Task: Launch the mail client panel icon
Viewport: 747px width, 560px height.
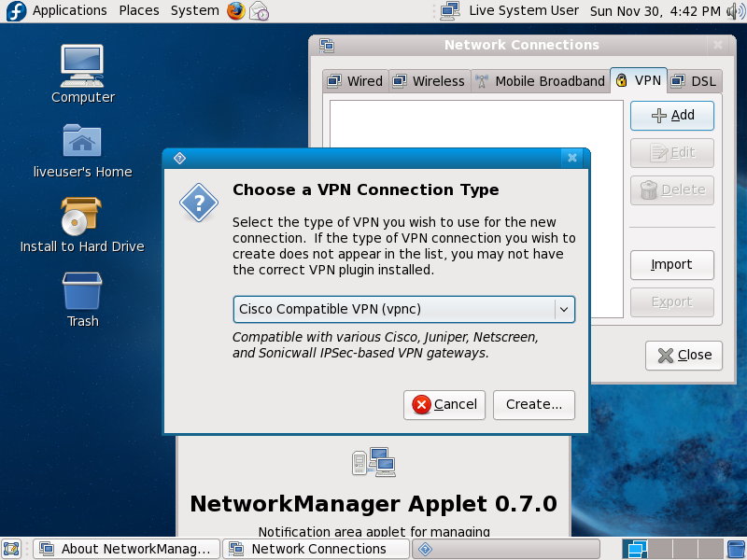Action: click(260, 11)
